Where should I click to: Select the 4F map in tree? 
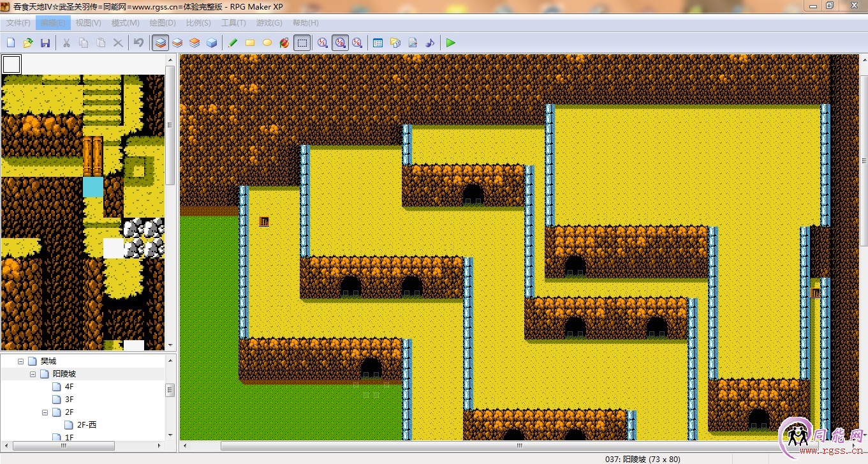[70, 387]
